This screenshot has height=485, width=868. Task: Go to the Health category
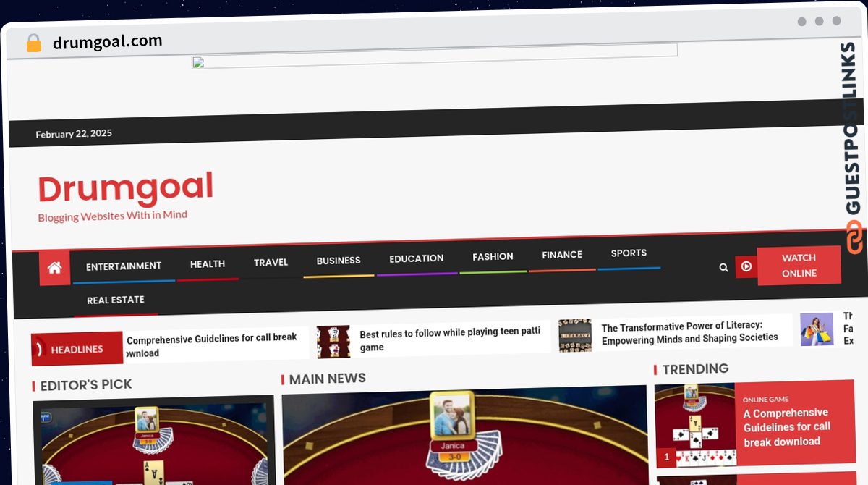(x=208, y=264)
